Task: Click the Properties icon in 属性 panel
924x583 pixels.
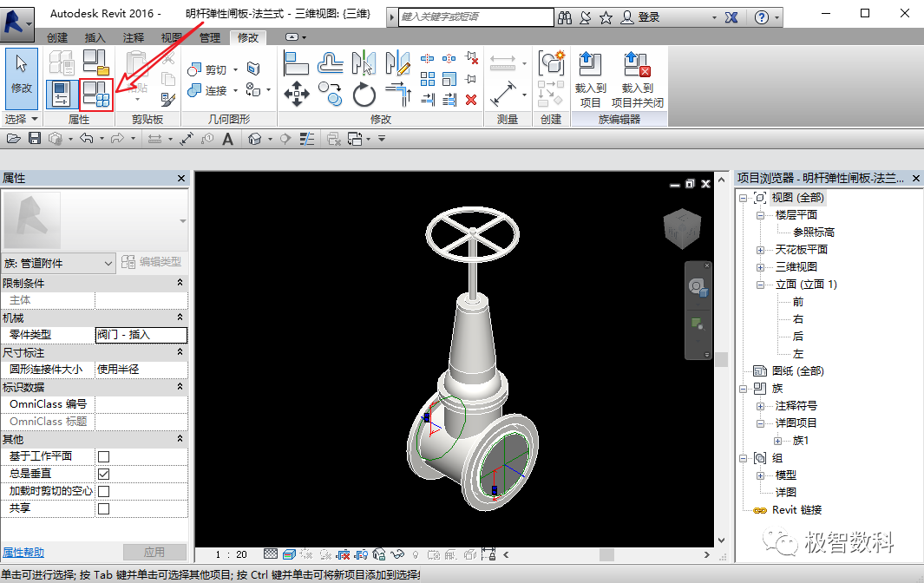Action: pos(62,95)
